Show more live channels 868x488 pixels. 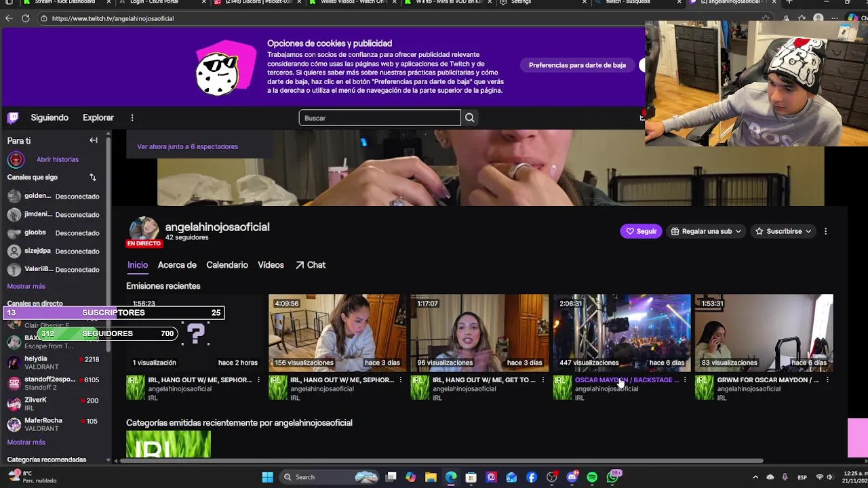coord(26,442)
